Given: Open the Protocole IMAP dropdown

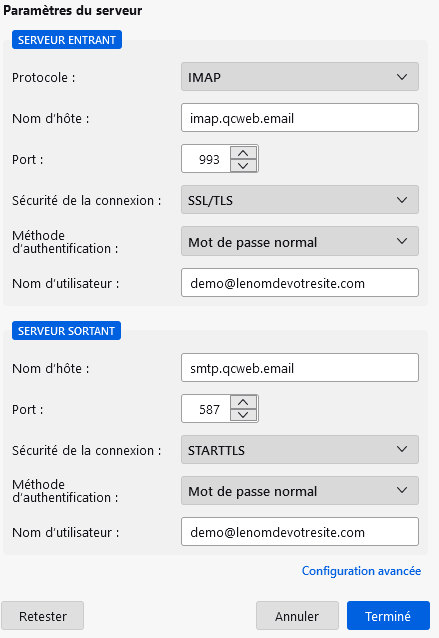Looking at the screenshot, I should point(300,77).
